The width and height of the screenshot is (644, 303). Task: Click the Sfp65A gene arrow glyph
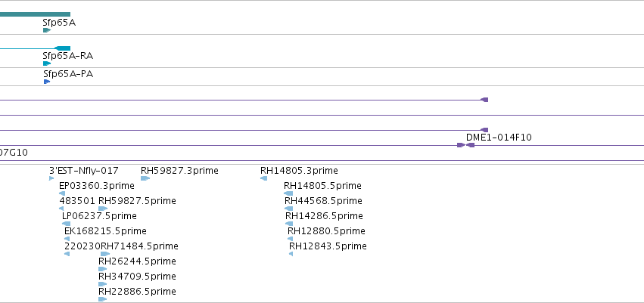coord(47,30)
